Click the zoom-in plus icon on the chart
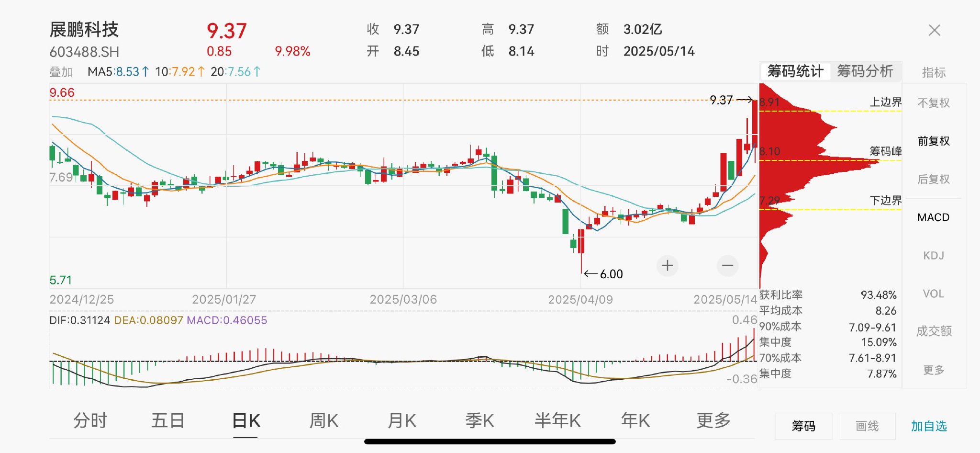This screenshot has height=453, width=980. click(x=667, y=265)
